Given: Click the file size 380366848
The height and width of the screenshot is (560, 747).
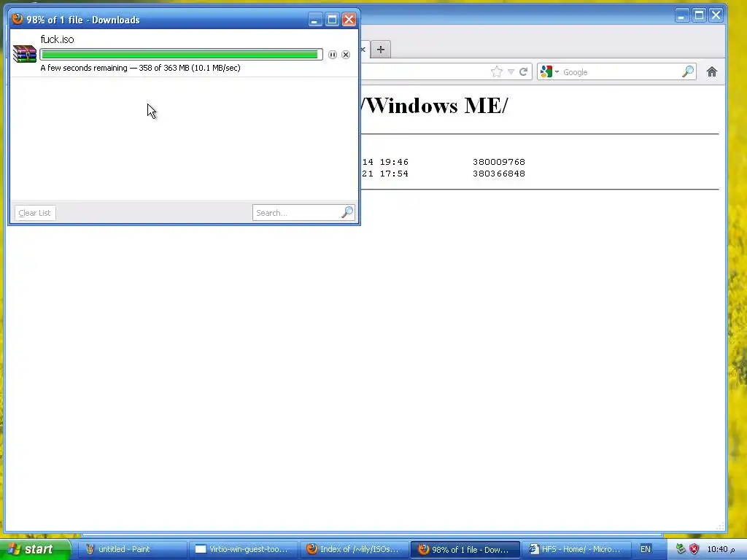Looking at the screenshot, I should [499, 174].
